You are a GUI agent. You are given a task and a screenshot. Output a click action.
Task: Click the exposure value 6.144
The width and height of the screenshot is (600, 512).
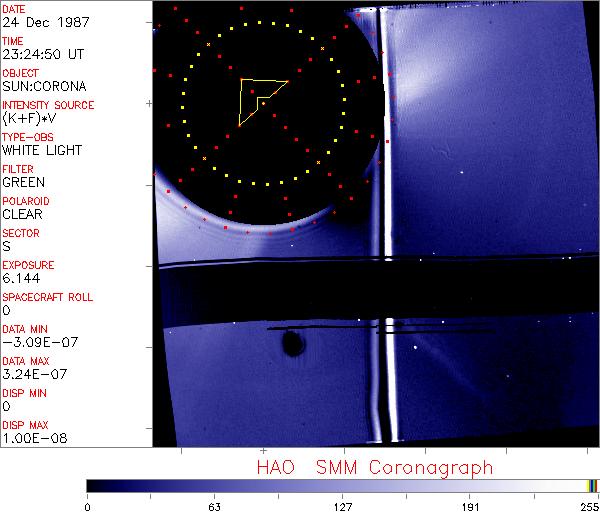pos(21,278)
